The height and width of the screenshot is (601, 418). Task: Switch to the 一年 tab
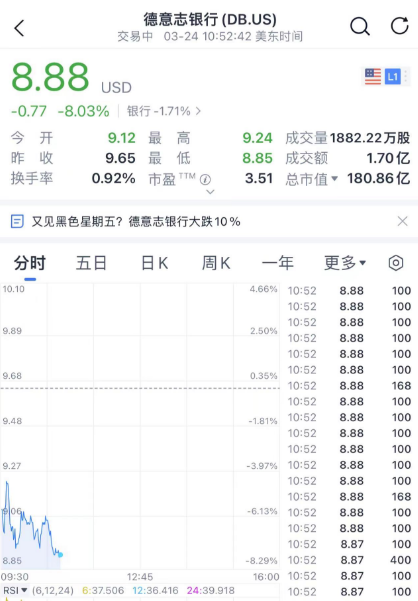click(x=278, y=263)
